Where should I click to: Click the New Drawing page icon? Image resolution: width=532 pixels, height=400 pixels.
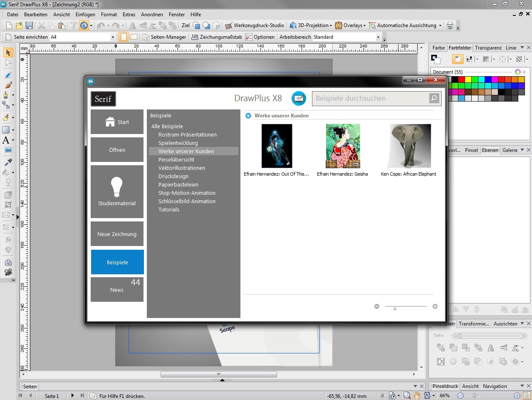pos(9,25)
